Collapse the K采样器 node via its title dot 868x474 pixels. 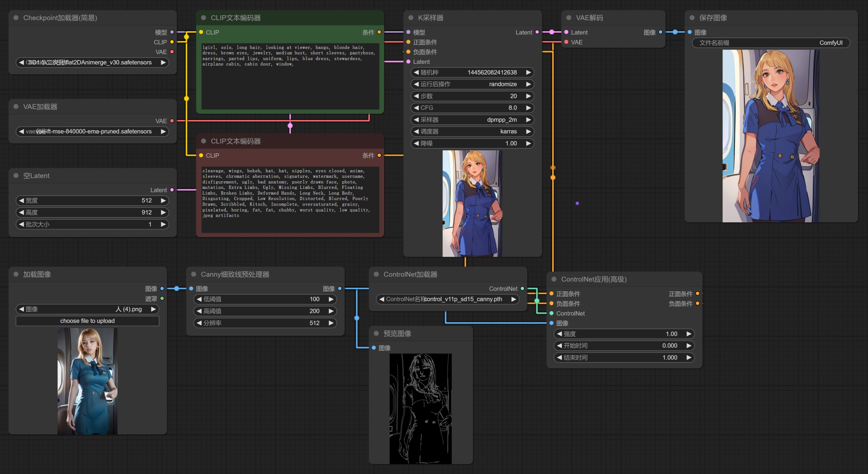[411, 18]
